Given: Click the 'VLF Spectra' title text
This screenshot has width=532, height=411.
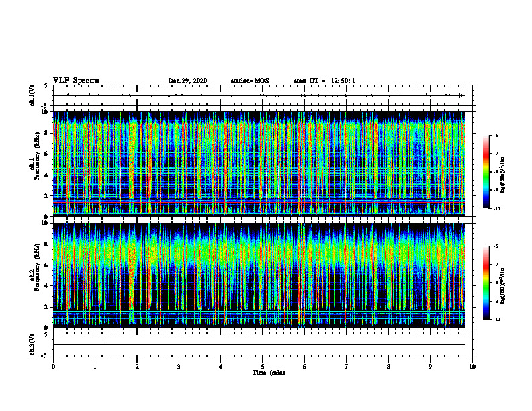Looking at the screenshot, I should pos(76,81).
